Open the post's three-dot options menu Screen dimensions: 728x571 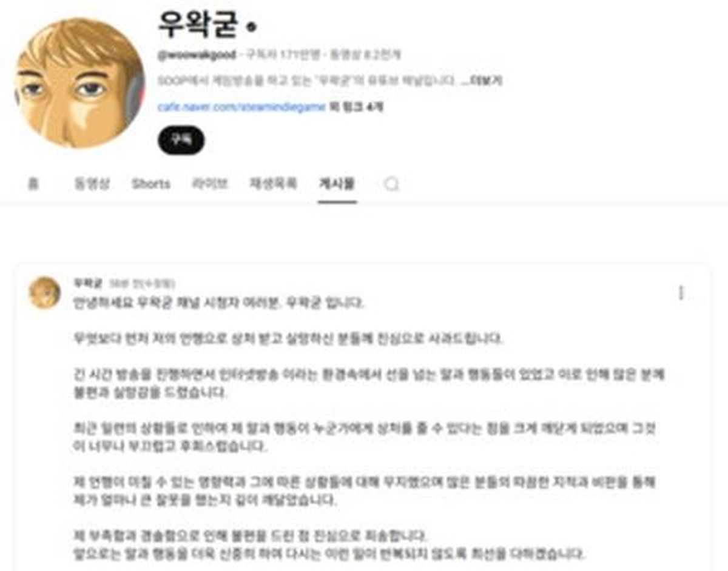[681, 293]
